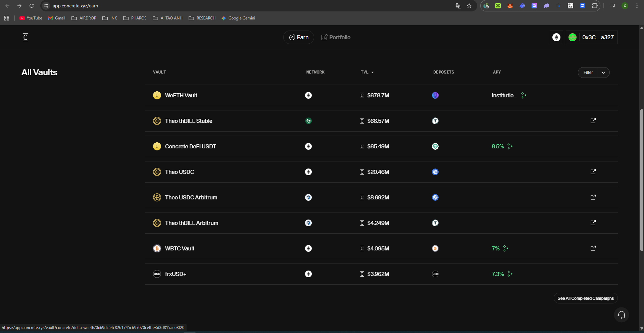Image resolution: width=644 pixels, height=333 pixels.
Task: Open the Theo thBILL Arbitrum vault
Action: coord(381,223)
